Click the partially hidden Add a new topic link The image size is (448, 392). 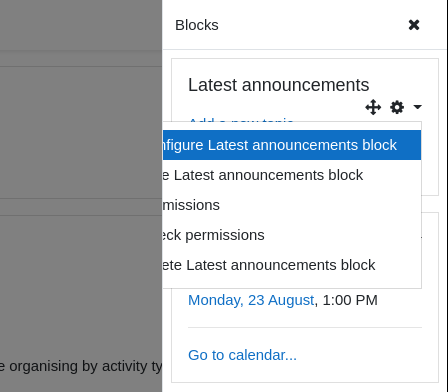pyautogui.click(x=241, y=120)
